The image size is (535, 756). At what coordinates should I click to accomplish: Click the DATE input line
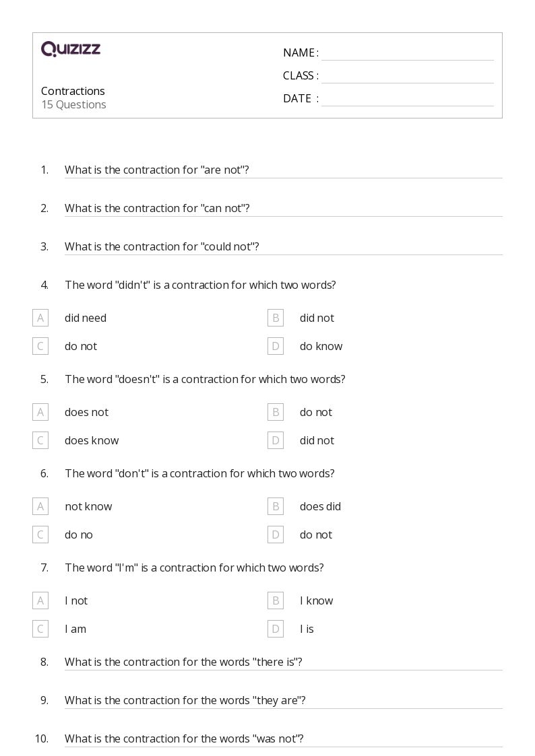[407, 99]
